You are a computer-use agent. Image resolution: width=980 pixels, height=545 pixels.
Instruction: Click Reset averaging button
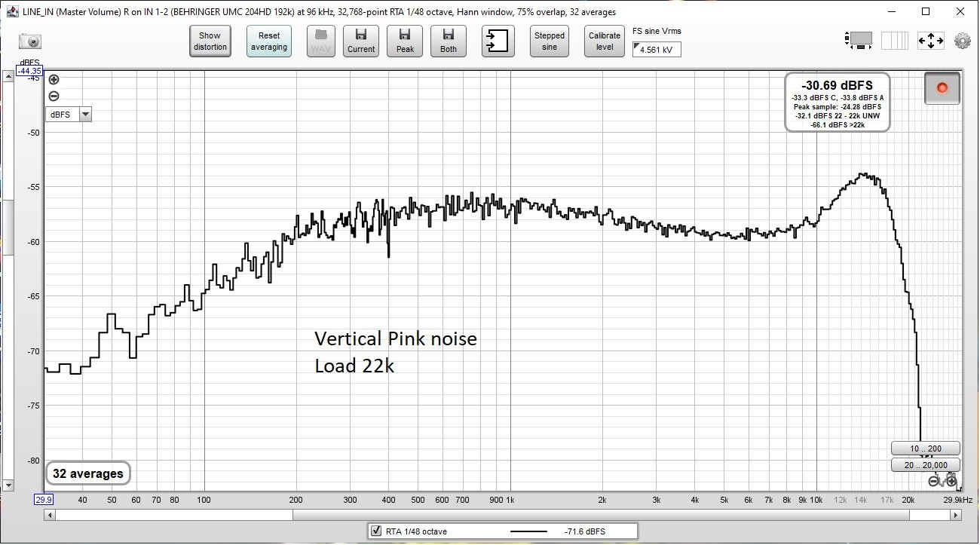coord(269,41)
